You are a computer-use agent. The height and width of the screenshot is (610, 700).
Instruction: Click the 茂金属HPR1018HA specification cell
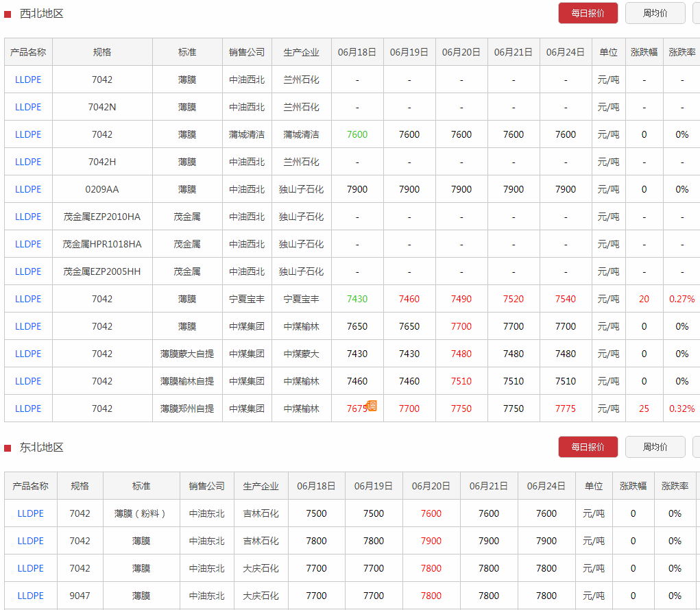tap(102, 244)
